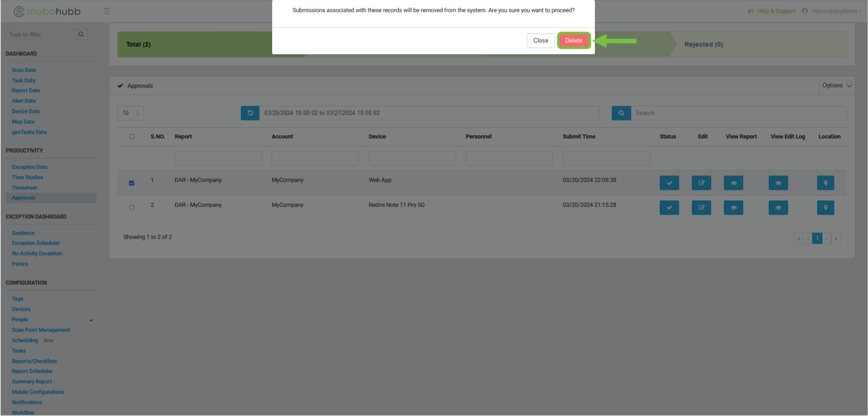Select the Rejected (0) tab

[703, 45]
